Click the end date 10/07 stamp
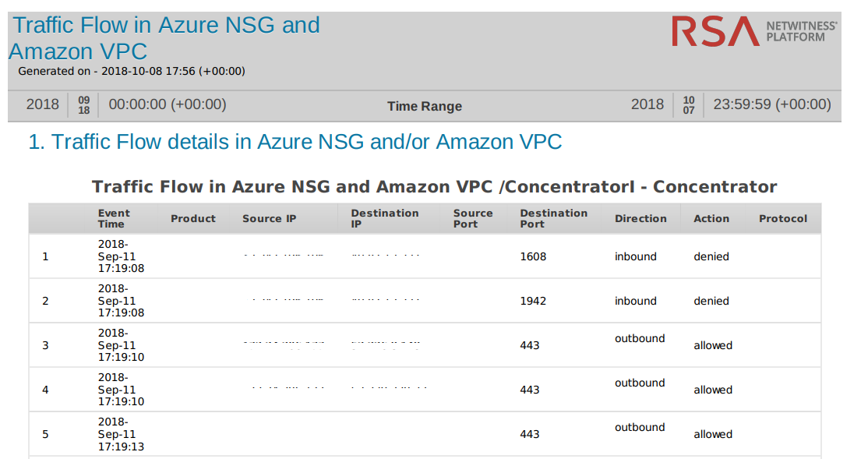Viewport: 868px width, 459px height. pyautogui.click(x=688, y=105)
